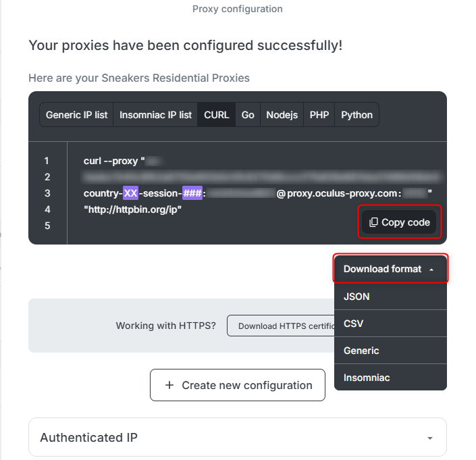Click the purple XX country placeholder
Image resolution: width=476 pixels, height=460 pixels.
(131, 194)
